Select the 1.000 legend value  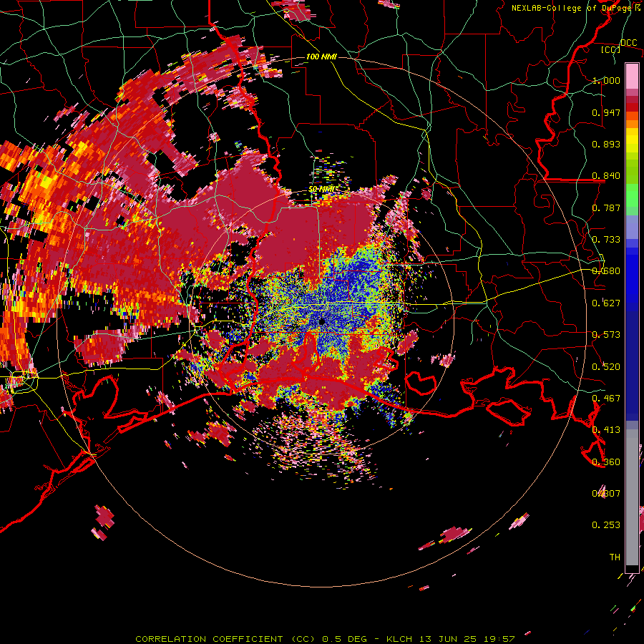tap(606, 80)
